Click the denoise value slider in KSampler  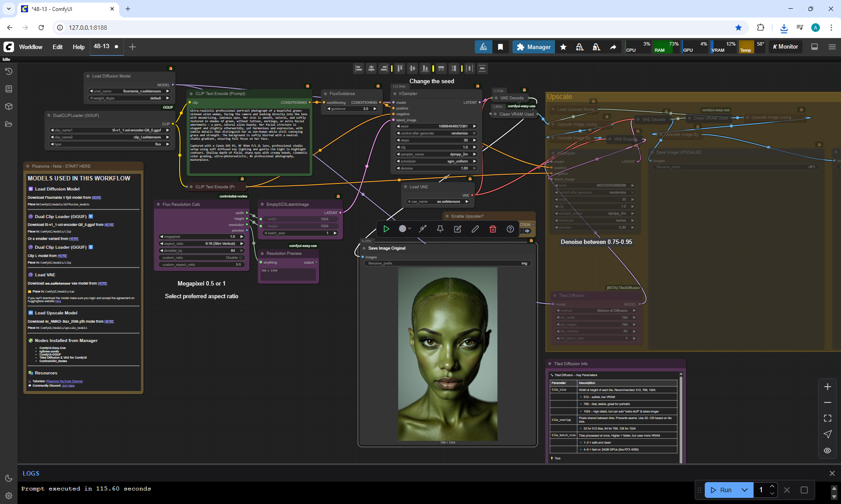click(x=436, y=168)
